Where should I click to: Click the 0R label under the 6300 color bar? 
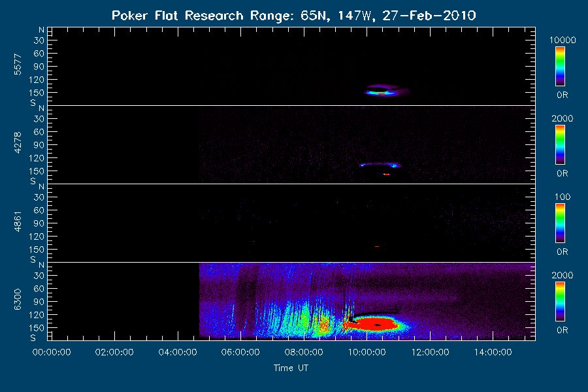coord(562,331)
